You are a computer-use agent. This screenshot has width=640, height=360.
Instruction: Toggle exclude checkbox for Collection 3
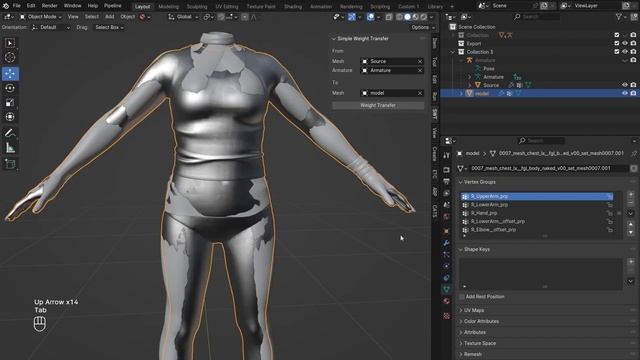coord(617,51)
